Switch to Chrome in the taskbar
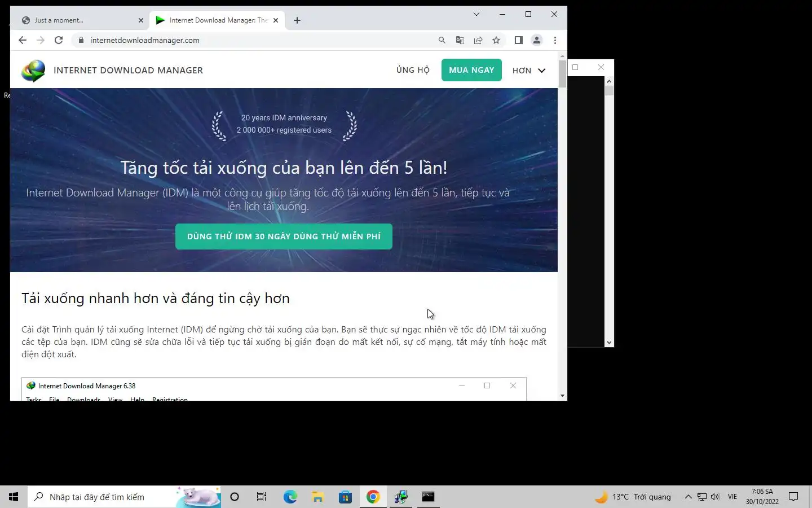 click(373, 497)
